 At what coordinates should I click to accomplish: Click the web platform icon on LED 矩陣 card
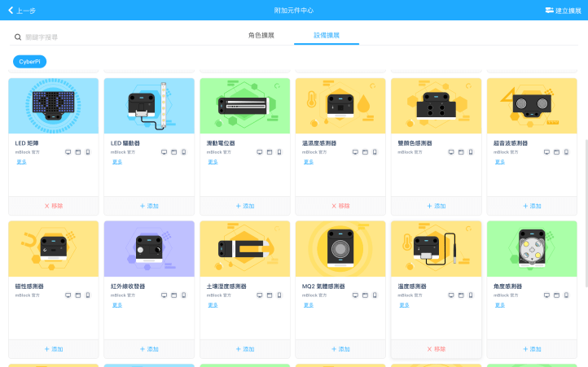pos(78,152)
